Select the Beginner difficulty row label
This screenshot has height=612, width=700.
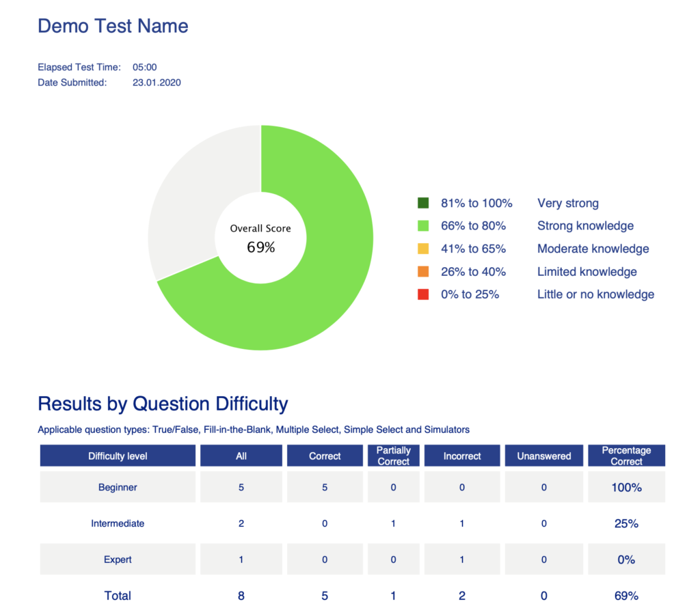[x=118, y=488]
